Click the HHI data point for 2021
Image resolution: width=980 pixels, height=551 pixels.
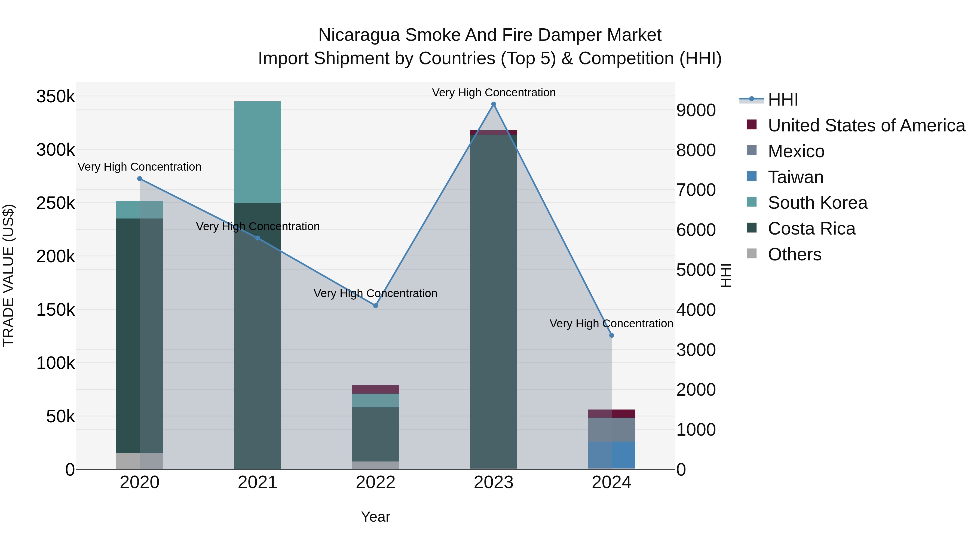(x=258, y=238)
